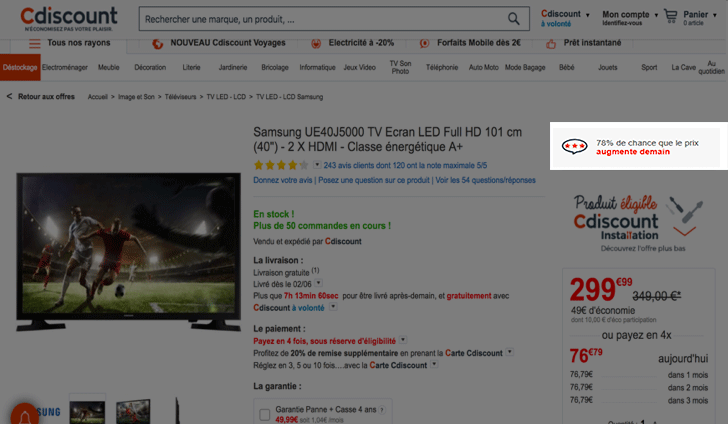Expand the Réglez en 3, 5 ou 10 fois details
The width and height of the screenshot is (728, 424).
434,364
